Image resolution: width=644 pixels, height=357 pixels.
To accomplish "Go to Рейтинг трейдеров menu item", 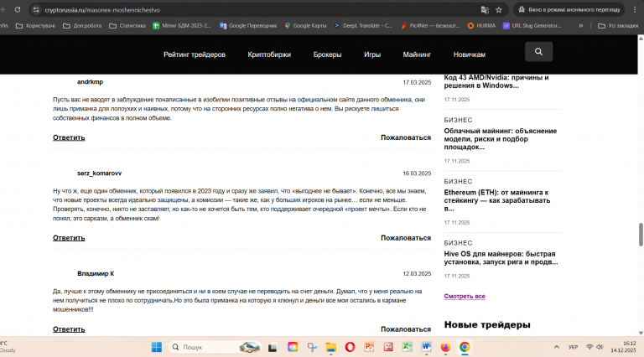I will (195, 54).
